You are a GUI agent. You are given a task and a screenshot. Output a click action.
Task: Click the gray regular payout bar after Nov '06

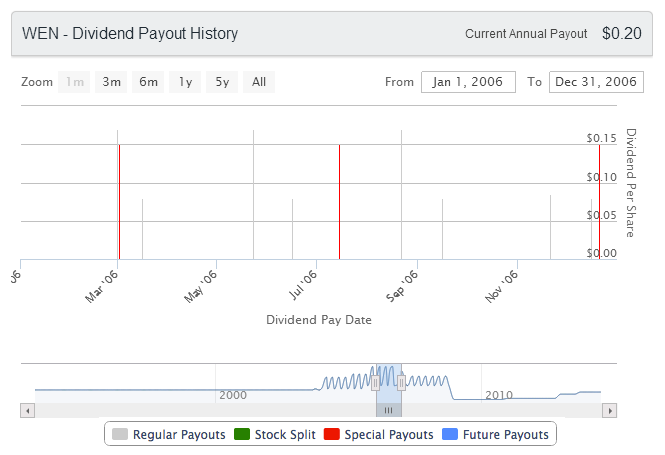click(x=550, y=227)
